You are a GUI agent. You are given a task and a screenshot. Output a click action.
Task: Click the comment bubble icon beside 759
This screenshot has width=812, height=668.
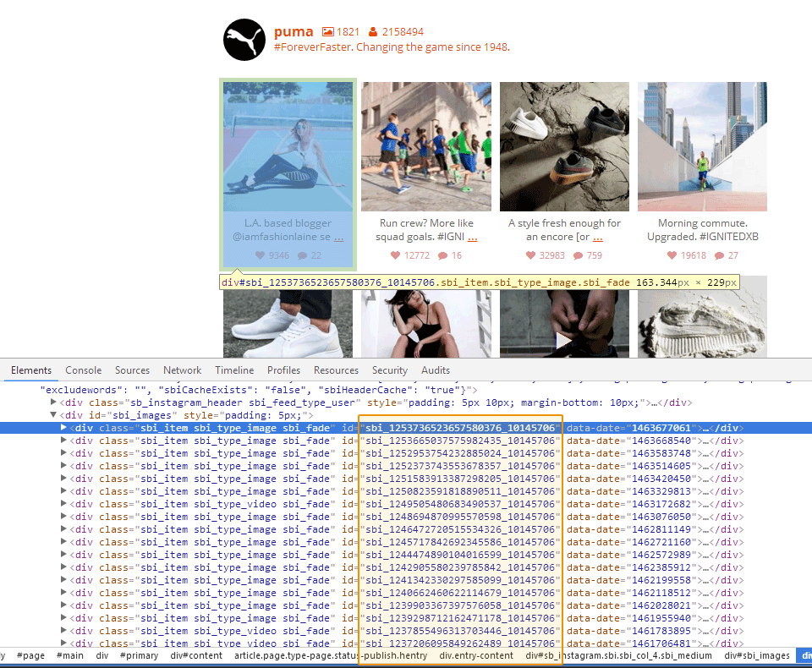(x=577, y=255)
